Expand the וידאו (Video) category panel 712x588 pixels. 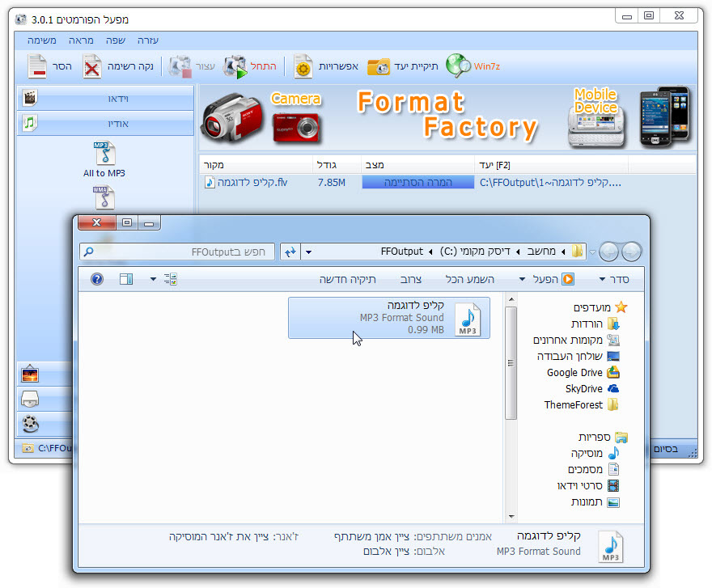click(105, 99)
